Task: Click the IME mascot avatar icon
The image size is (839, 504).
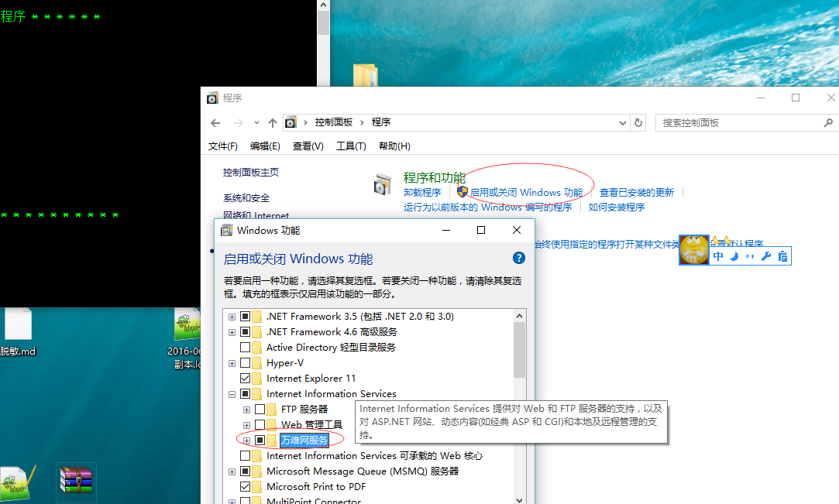Action: (694, 249)
